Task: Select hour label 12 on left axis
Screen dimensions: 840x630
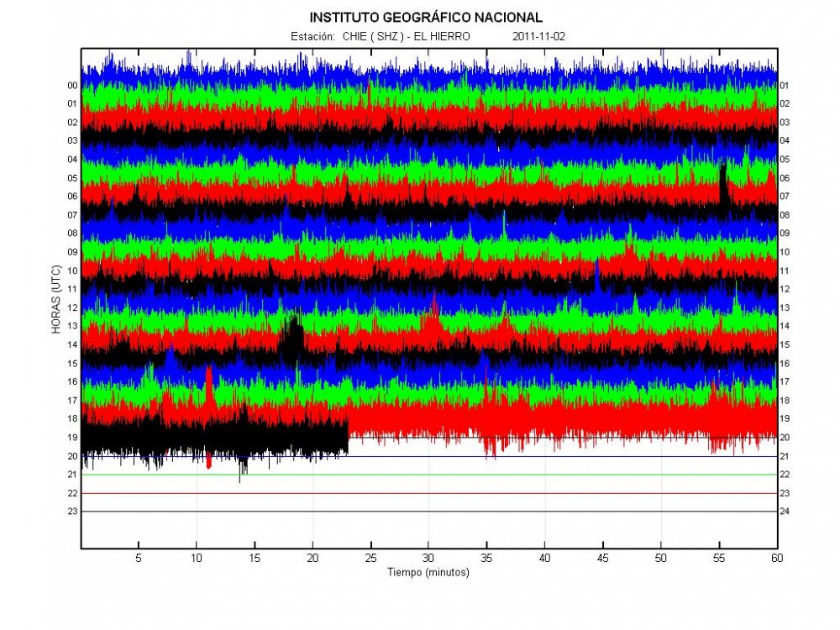Action: point(72,307)
